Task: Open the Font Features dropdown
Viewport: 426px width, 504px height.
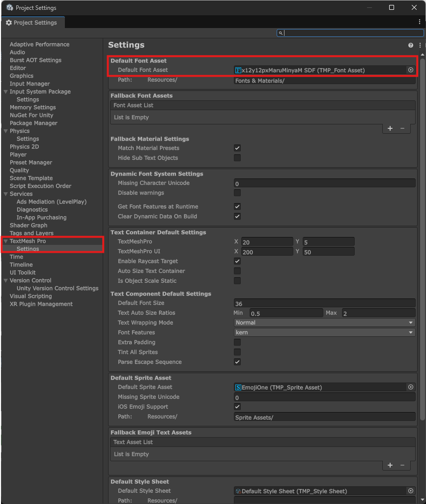Action: pyautogui.click(x=324, y=332)
